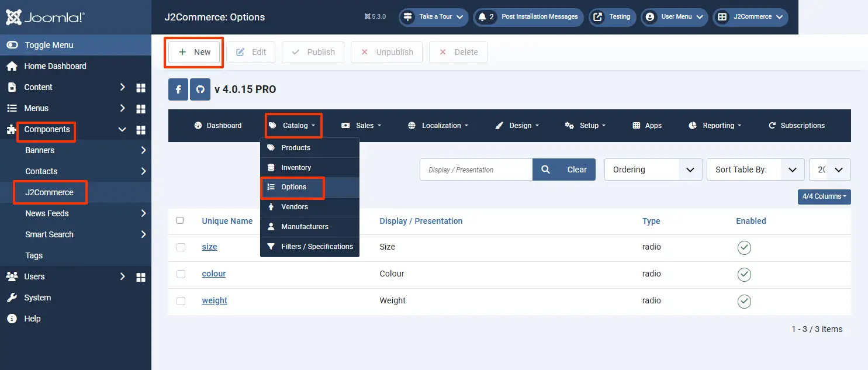Open Components dashboard grid icon

coord(141,130)
